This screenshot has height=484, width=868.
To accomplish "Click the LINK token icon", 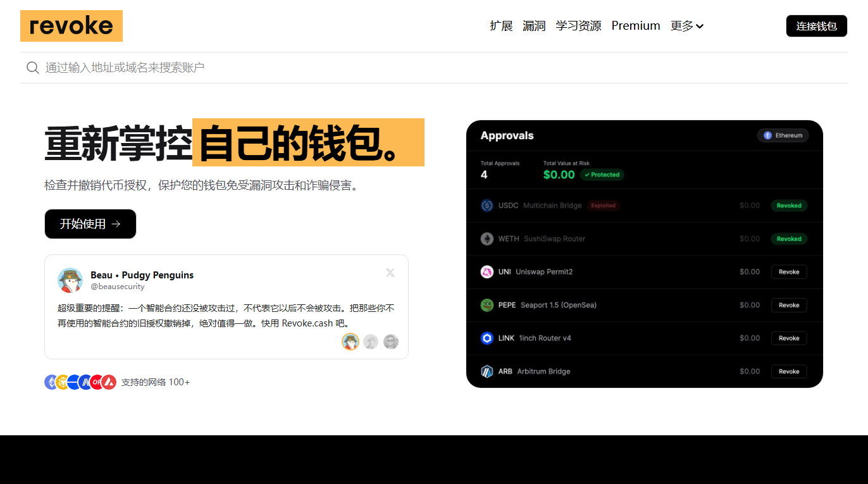I will point(487,338).
